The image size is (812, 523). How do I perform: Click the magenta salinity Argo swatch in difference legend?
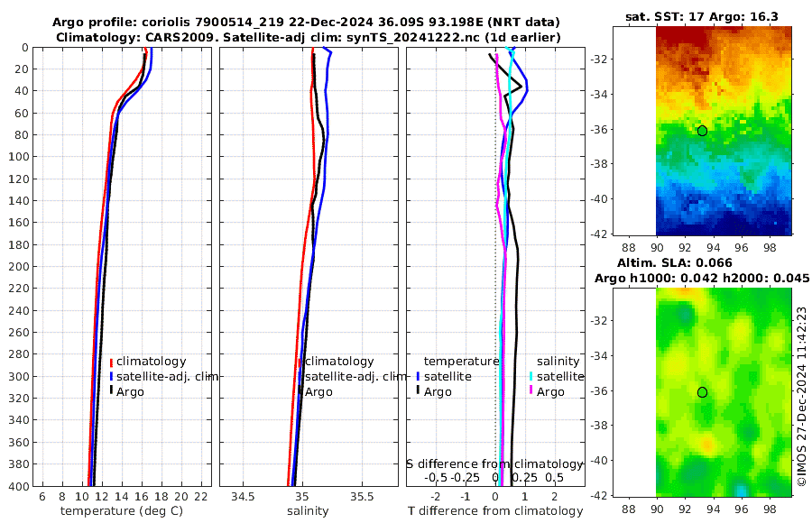[531, 391]
